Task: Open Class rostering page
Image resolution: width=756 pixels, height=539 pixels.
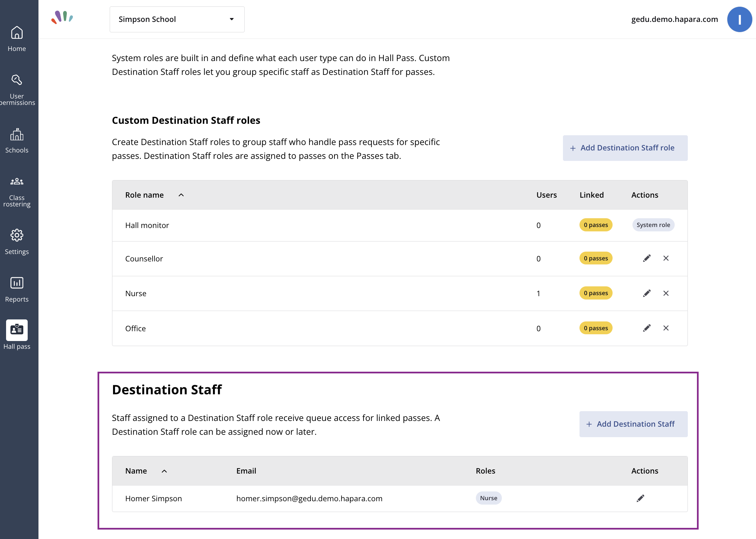Action: [17, 192]
